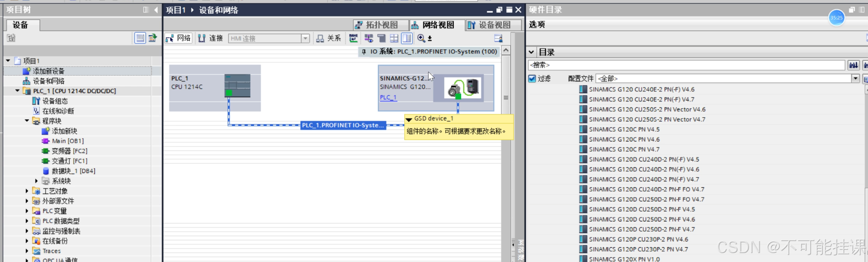Click the project tree columns layout icon
This screenshot has width=868, height=262.
[x=146, y=9]
